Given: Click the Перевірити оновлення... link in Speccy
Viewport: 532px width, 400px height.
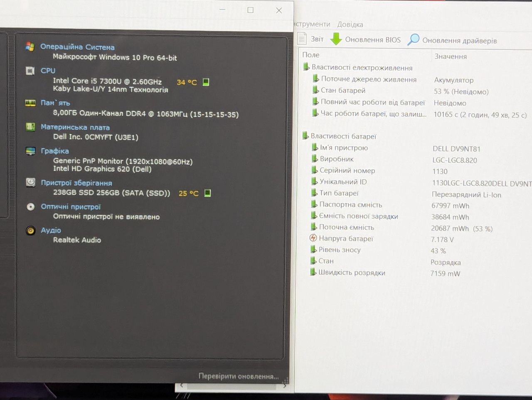Looking at the screenshot, I should [239, 376].
